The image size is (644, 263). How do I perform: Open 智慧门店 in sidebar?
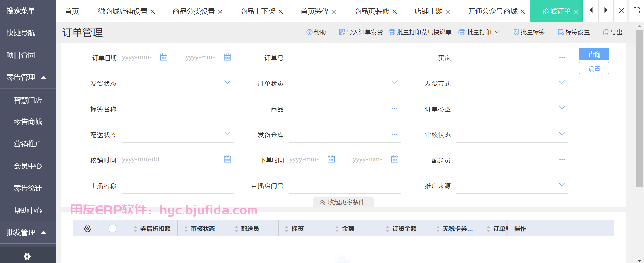(x=28, y=100)
